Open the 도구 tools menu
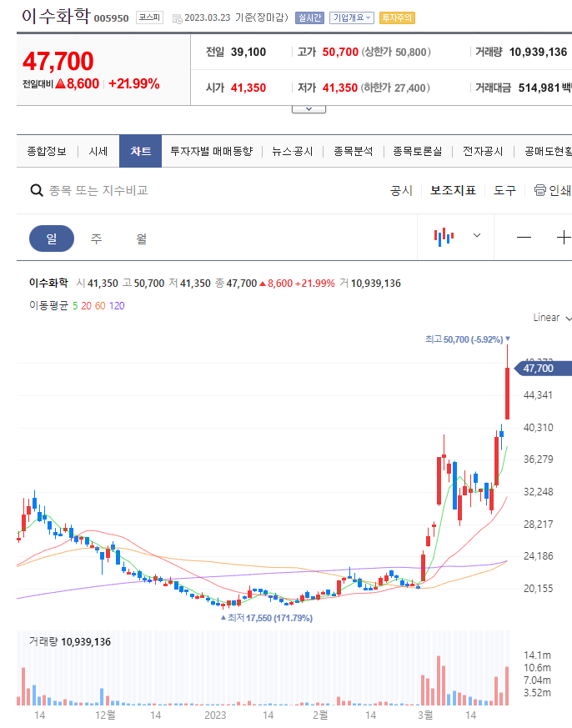This screenshot has width=572, height=728. 504,190
